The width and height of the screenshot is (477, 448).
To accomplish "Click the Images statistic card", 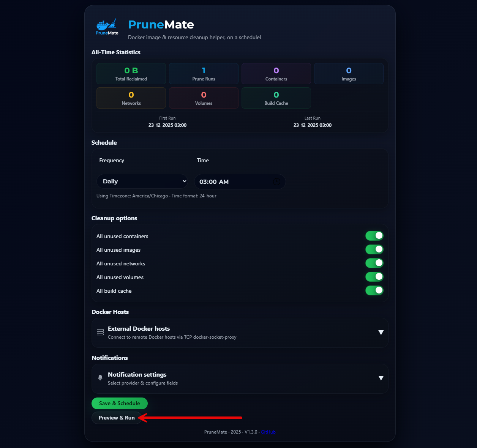I will [x=349, y=74].
